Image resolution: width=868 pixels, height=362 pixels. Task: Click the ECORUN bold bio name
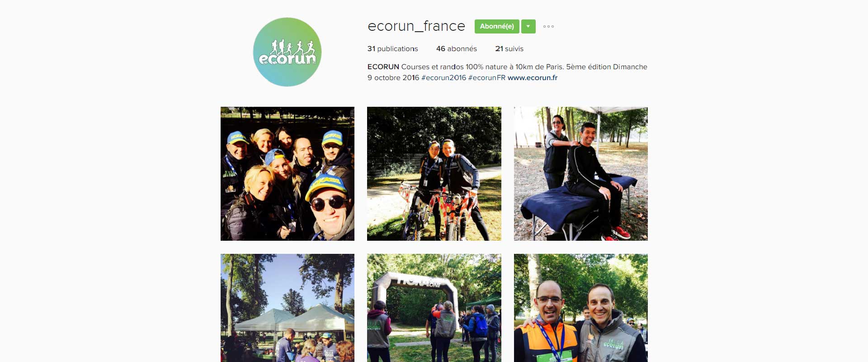[383, 67]
